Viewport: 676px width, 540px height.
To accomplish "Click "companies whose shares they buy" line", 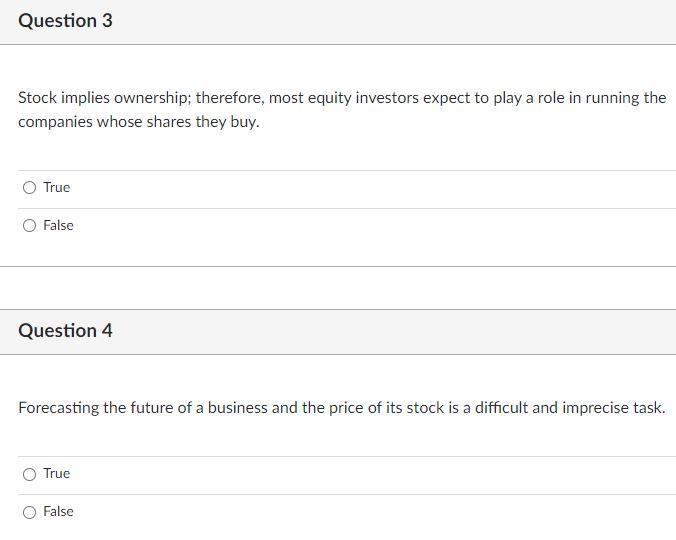I will (138, 122).
